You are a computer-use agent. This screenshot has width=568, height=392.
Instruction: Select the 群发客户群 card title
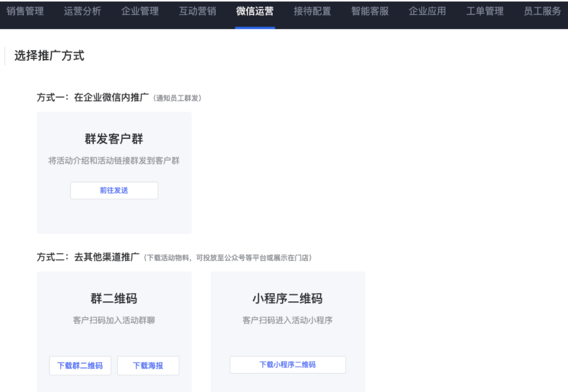[114, 139]
